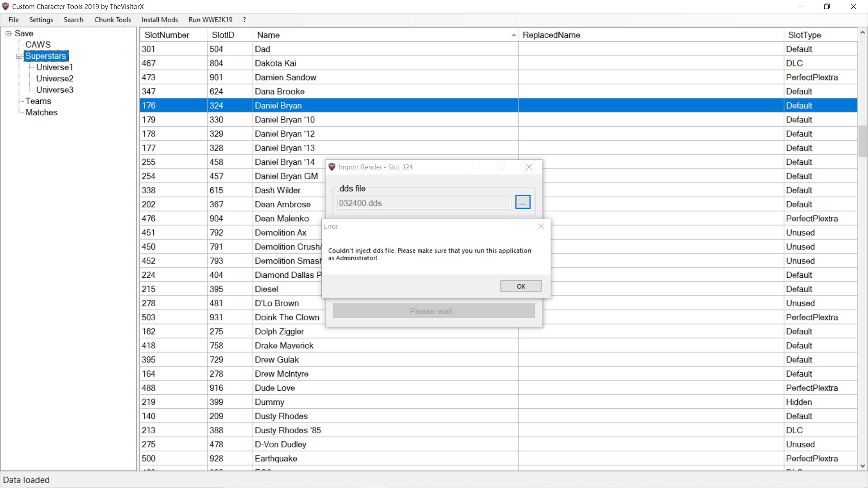The image size is (868, 488).
Task: Select the Dummy row
Action: [499, 402]
